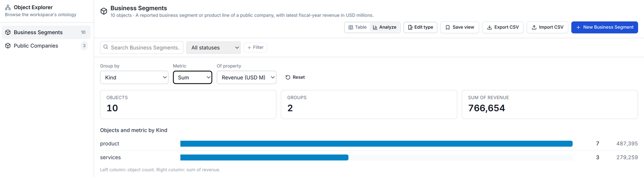Open the Revenue (USD M) property dropdown
Viewport: 644px width, 177px height.
(x=246, y=77)
